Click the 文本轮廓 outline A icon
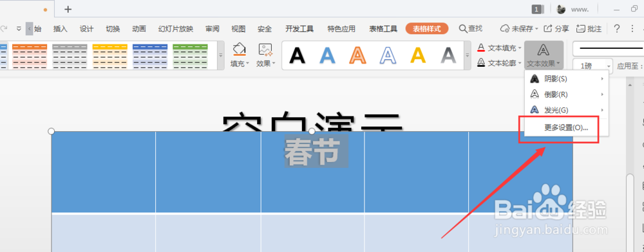The width and height of the screenshot is (644, 252). click(x=481, y=63)
